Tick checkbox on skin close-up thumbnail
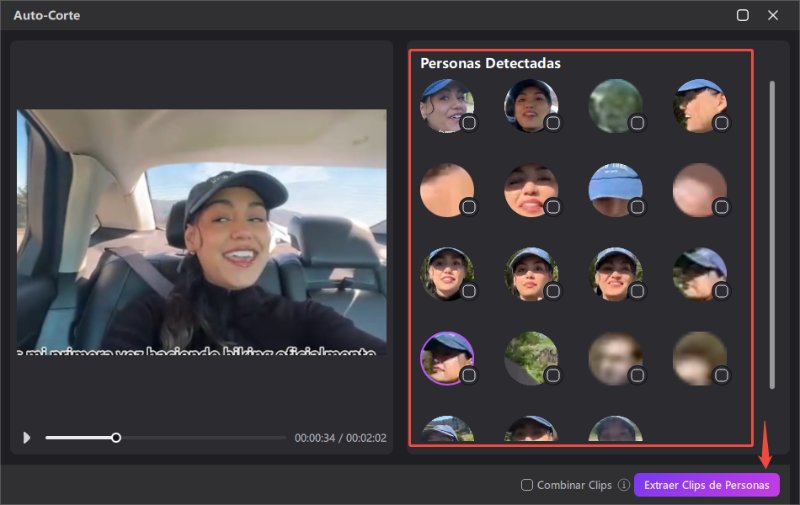Screen dimensions: 800x505 pyautogui.click(x=469, y=207)
